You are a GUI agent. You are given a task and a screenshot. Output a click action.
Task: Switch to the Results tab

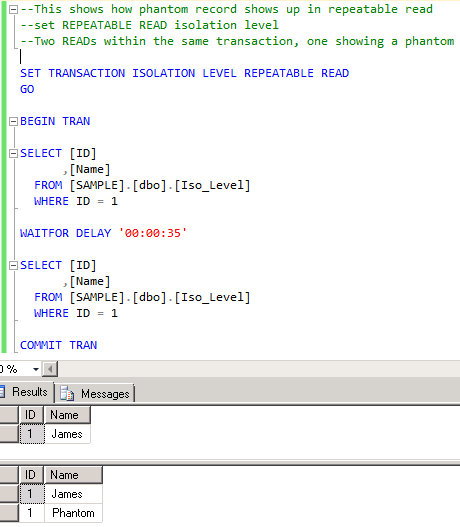coord(26,392)
